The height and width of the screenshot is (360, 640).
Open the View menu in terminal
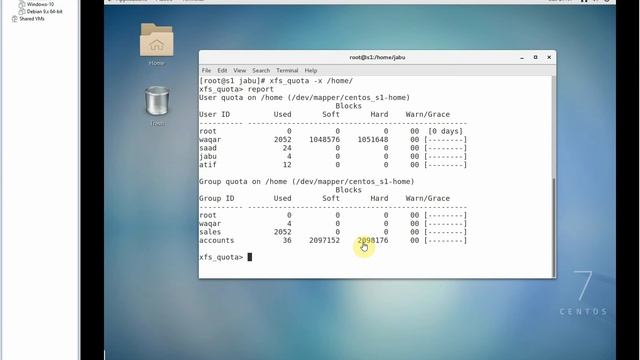pyautogui.click(x=240, y=71)
